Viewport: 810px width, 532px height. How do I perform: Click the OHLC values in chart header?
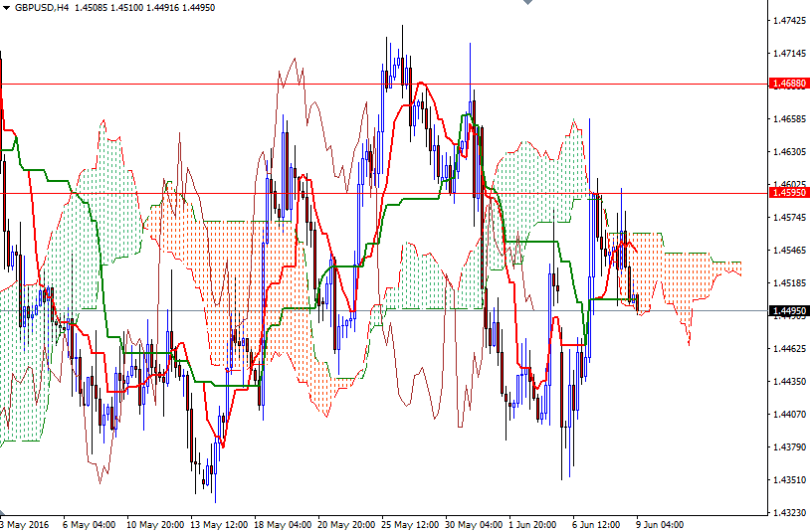pyautogui.click(x=144, y=7)
